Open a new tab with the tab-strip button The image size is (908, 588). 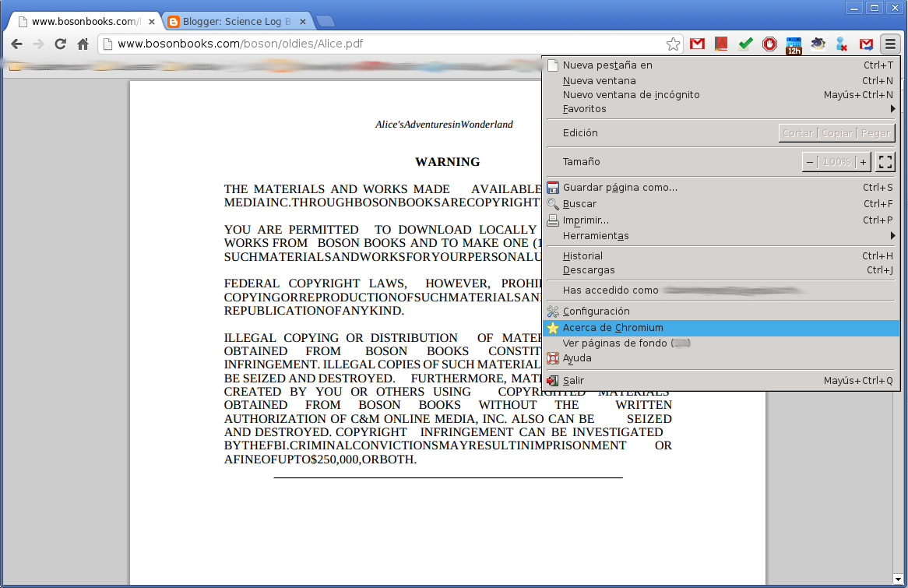[326, 22]
